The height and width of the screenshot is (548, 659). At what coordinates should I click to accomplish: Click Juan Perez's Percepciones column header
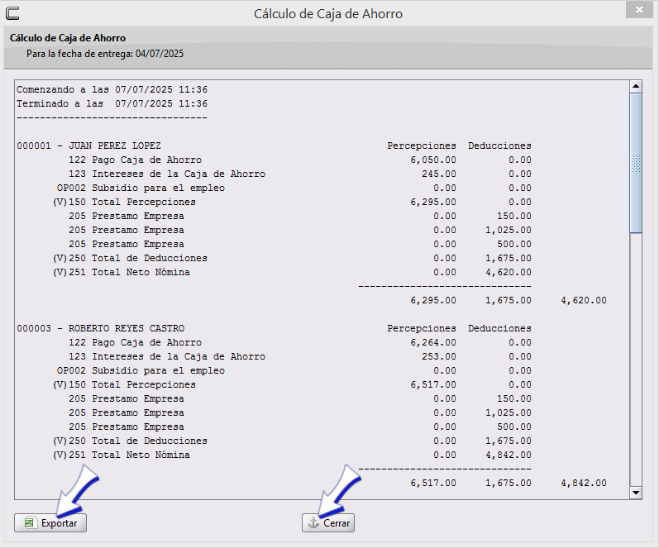[x=422, y=146]
